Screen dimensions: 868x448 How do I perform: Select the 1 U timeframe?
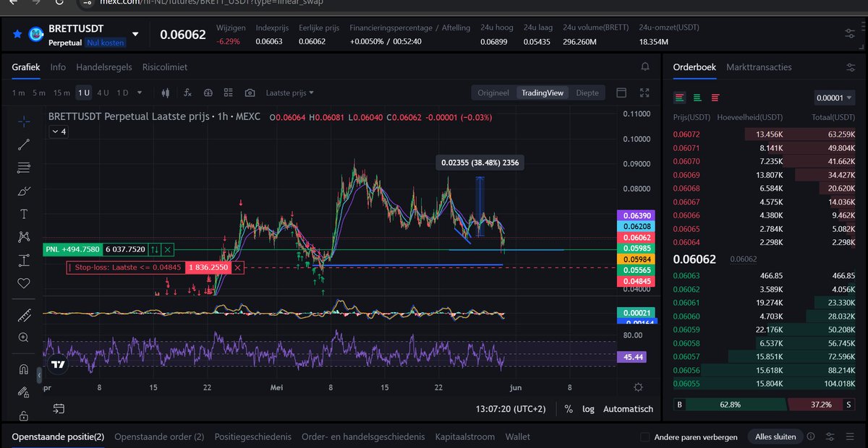[85, 92]
